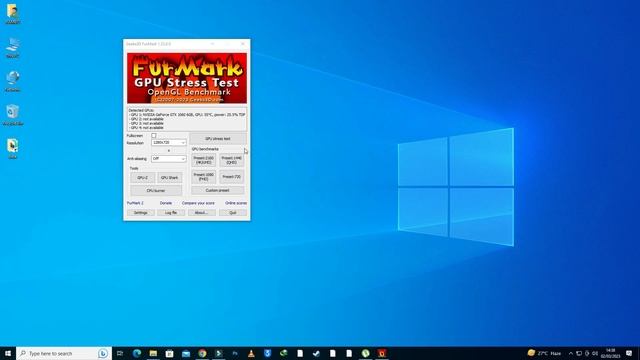
Task: Enable the Fullscreen checkbox in FurMark
Action: click(x=154, y=136)
